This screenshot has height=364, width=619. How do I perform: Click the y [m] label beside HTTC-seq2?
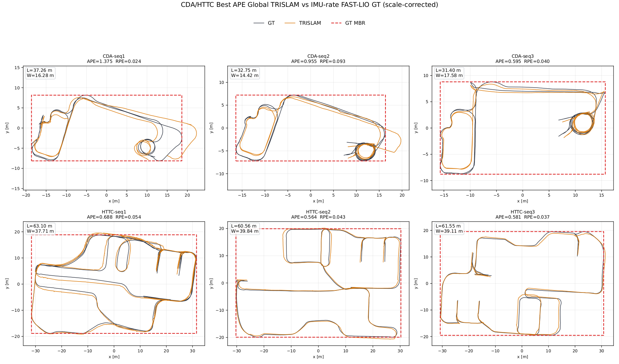coord(211,284)
